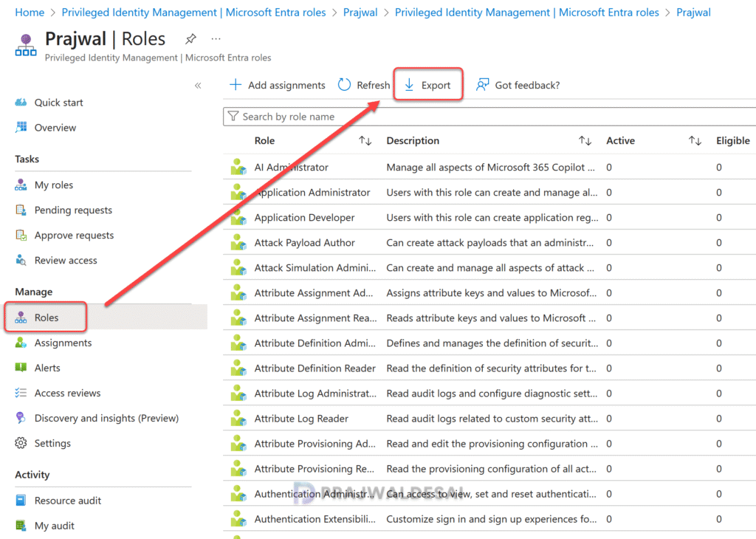This screenshot has height=539, width=756.
Task: Select Assignments under Manage
Action: [x=63, y=343]
